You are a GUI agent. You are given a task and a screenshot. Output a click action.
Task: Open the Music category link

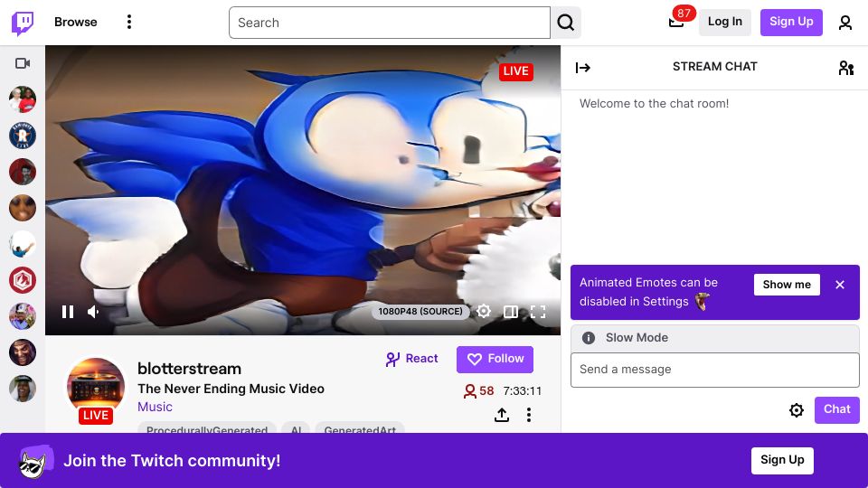tap(155, 407)
